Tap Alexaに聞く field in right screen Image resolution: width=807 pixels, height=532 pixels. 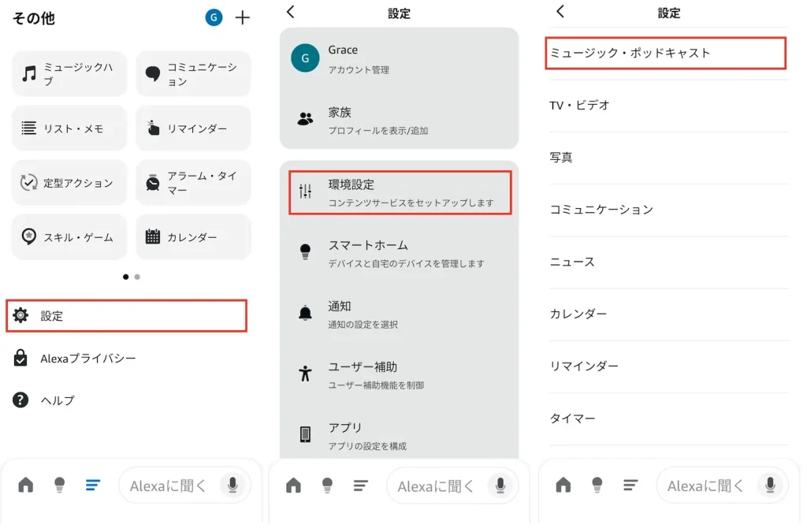point(722,485)
